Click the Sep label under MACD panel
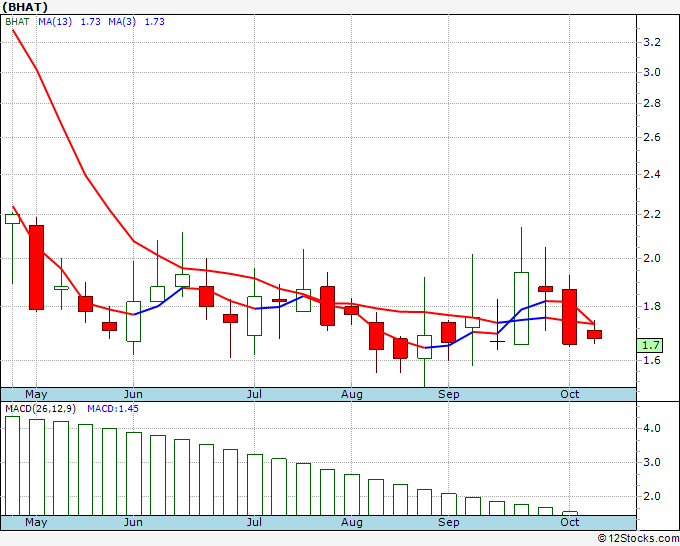Image resolution: width=680 pixels, height=546 pixels. [x=449, y=522]
